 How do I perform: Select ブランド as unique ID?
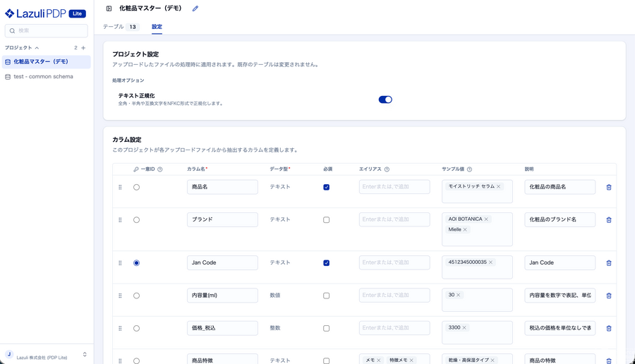pyautogui.click(x=136, y=220)
